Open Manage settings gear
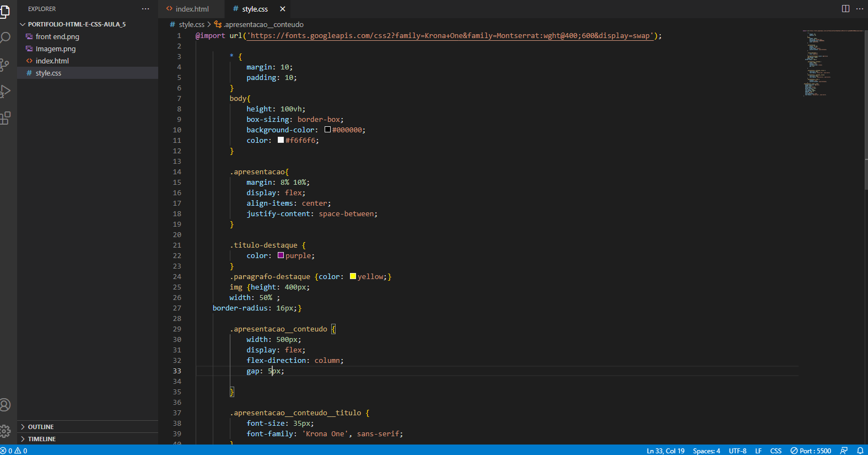 (x=5, y=431)
